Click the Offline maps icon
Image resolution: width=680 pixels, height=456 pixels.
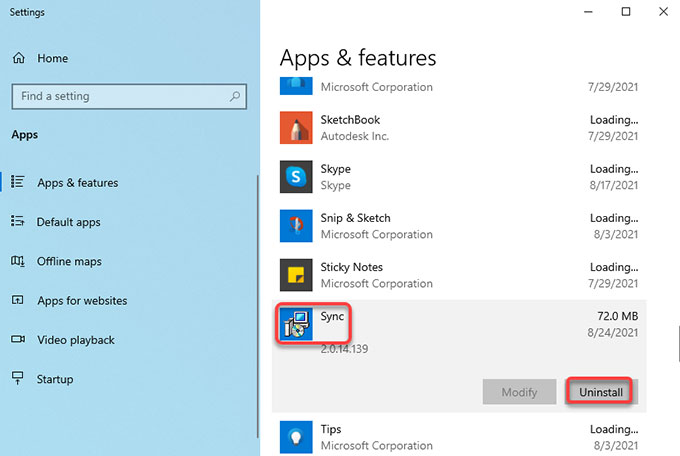pos(18,261)
